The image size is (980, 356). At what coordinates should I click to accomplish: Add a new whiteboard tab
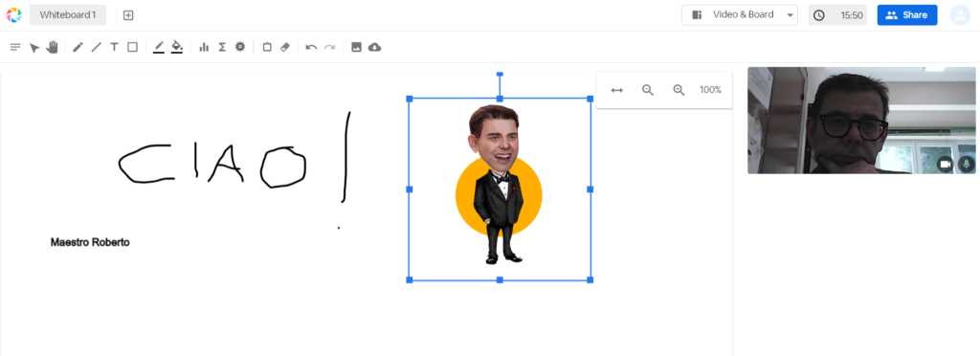pos(128,15)
